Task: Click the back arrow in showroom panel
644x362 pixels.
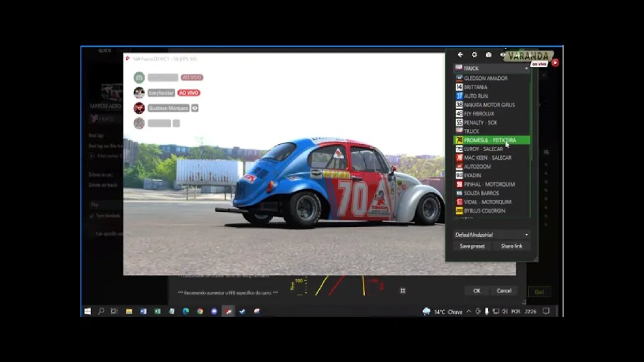Action: click(460, 55)
